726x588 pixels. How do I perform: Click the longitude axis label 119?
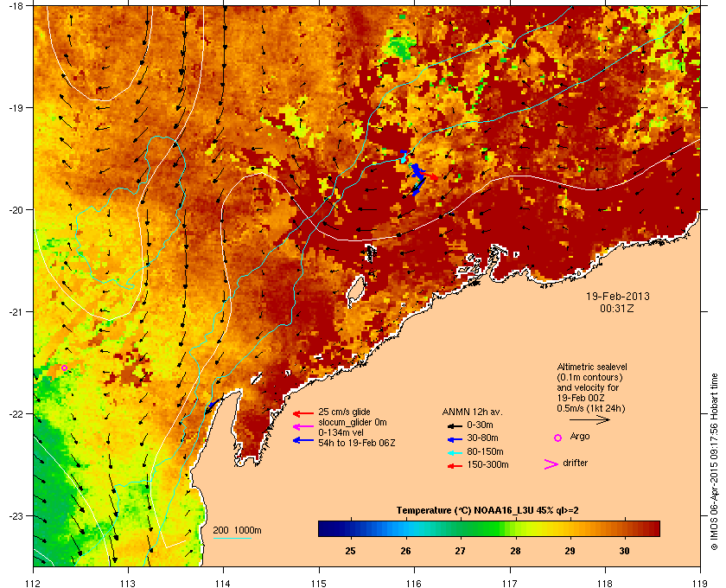tap(700, 584)
